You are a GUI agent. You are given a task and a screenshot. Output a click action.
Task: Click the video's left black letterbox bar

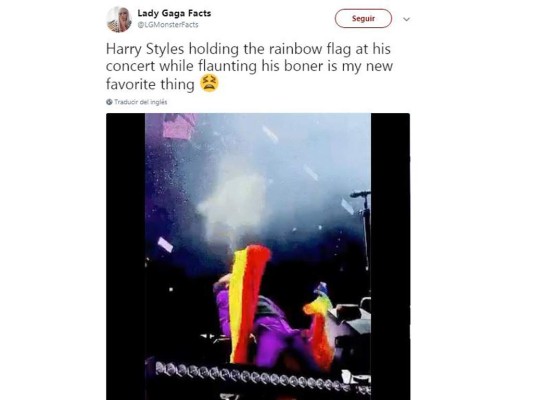coord(126,257)
